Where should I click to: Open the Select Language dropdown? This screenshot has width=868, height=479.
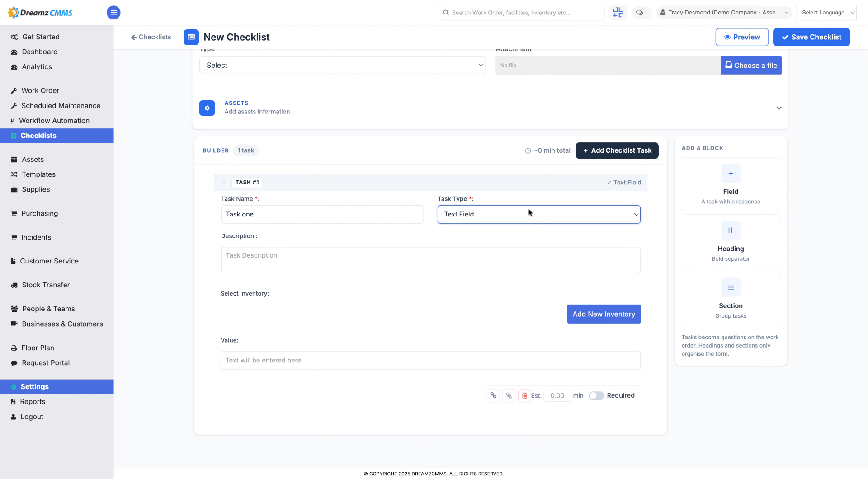826,13
